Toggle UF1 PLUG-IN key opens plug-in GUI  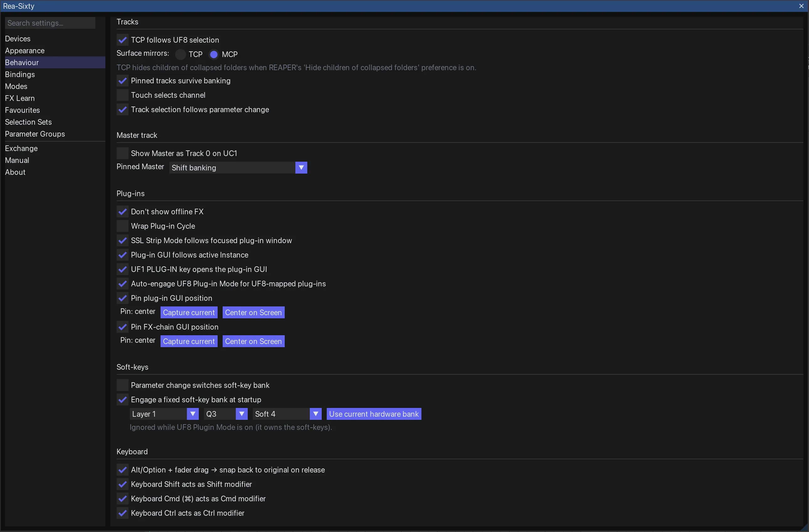[x=122, y=270]
